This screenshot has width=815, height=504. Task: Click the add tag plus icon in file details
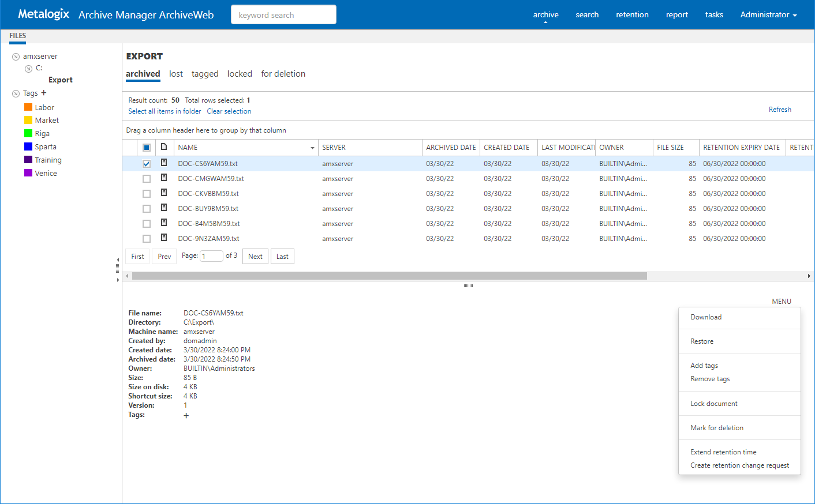pos(186,415)
